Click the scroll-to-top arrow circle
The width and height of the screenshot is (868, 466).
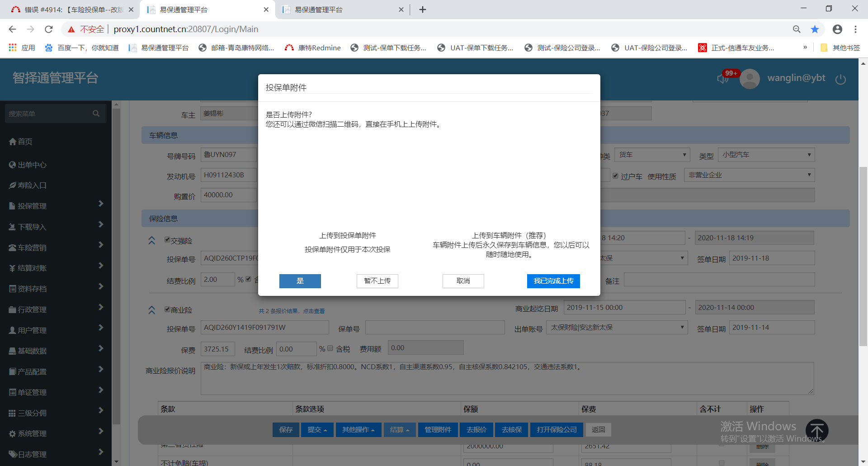817,430
